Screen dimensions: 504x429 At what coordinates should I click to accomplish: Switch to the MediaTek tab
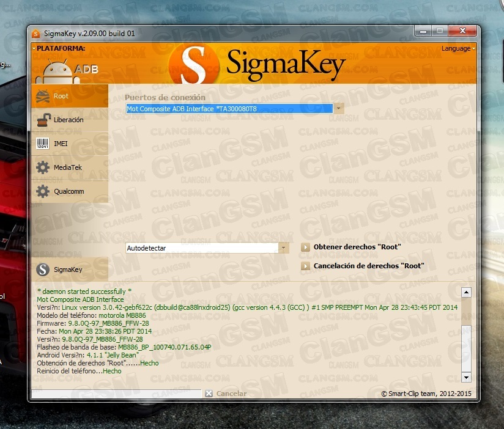pos(70,167)
